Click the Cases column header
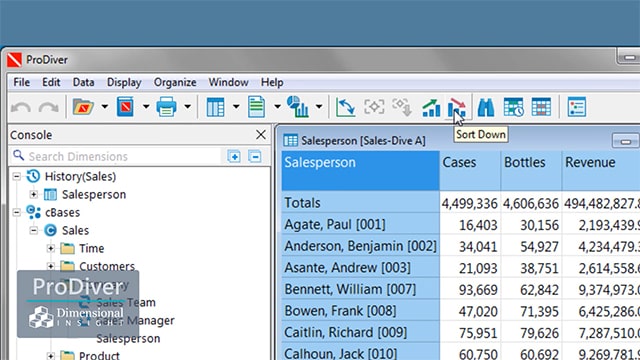The width and height of the screenshot is (640, 360). pos(470,171)
